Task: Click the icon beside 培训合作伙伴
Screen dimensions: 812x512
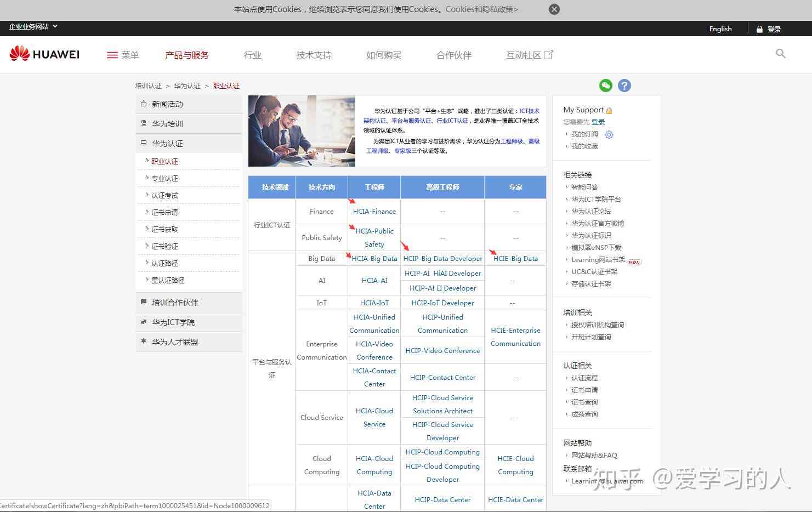Action: (x=144, y=302)
